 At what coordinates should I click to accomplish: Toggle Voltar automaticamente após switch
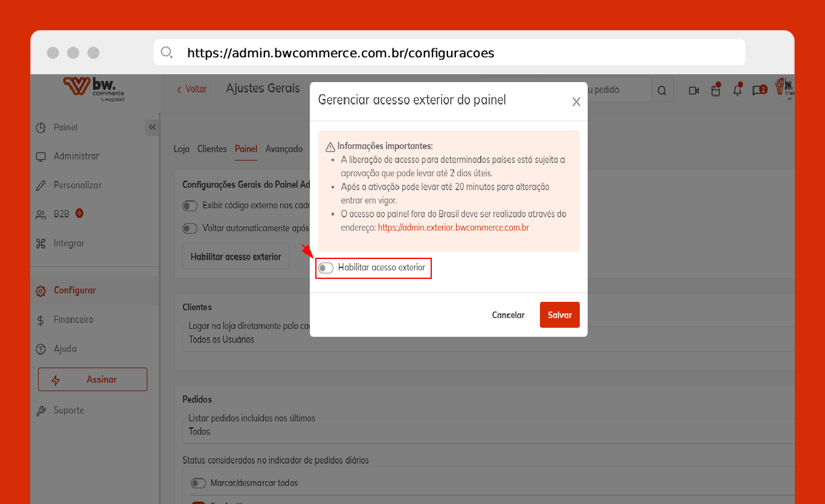[190, 228]
